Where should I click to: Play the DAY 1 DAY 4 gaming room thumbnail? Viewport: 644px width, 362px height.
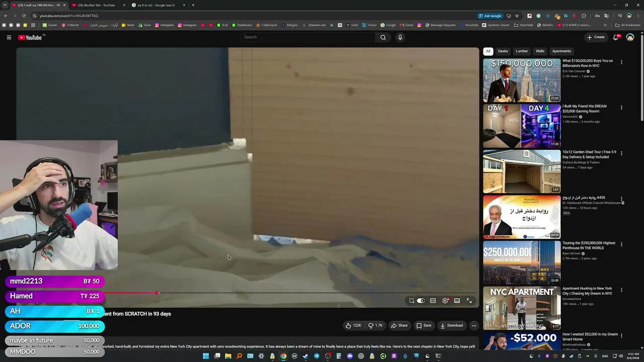point(522,126)
